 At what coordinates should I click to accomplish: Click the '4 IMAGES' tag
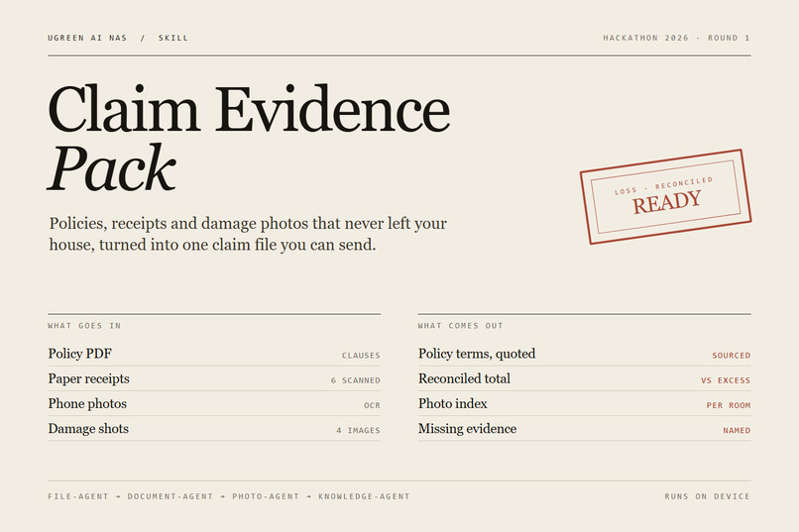pos(358,430)
